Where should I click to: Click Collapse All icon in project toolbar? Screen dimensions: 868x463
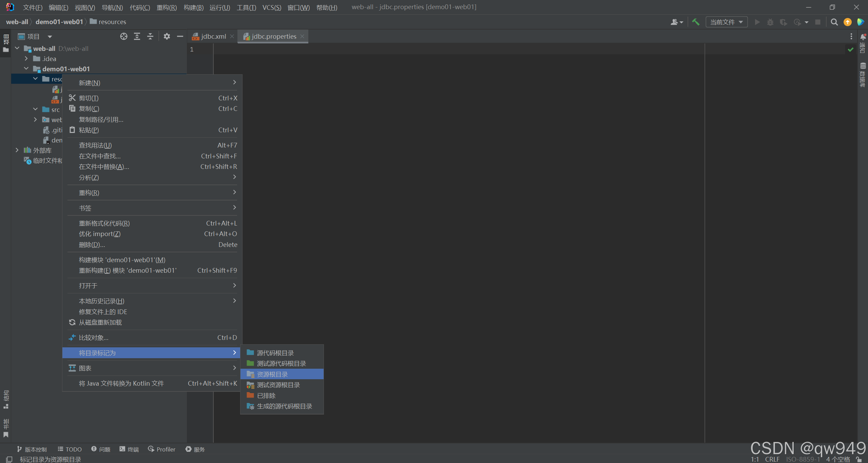(x=150, y=36)
